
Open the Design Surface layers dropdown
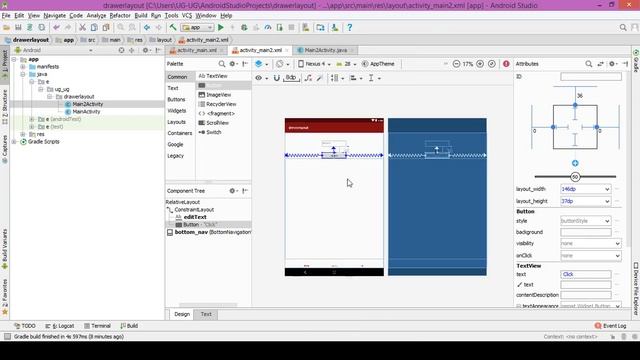[262, 64]
